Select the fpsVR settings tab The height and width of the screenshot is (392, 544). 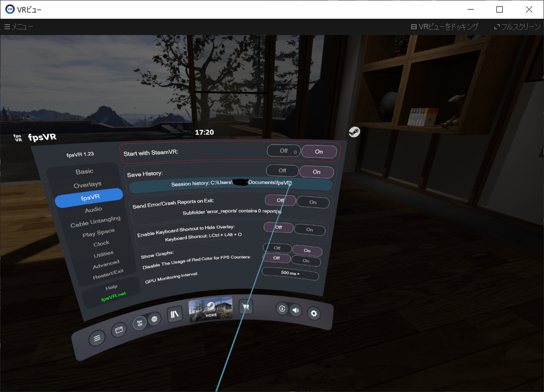click(x=89, y=197)
